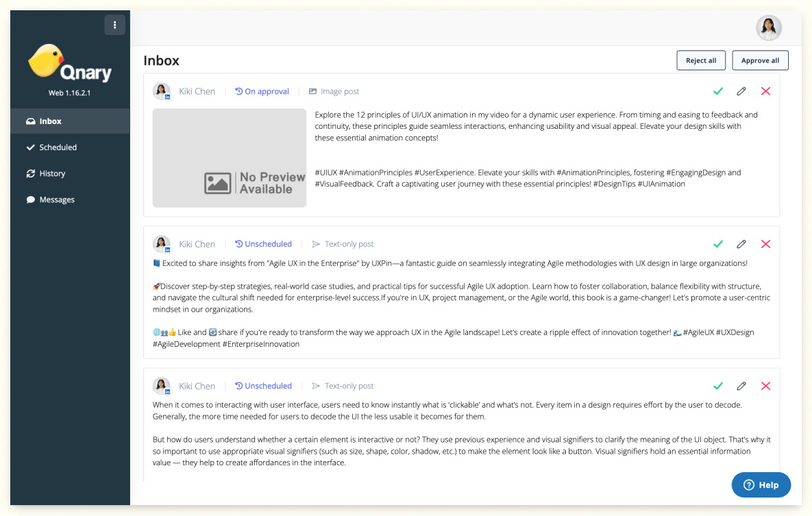Screen dimensions: 812x516
Task: Switch to the History section
Action: point(70,173)
